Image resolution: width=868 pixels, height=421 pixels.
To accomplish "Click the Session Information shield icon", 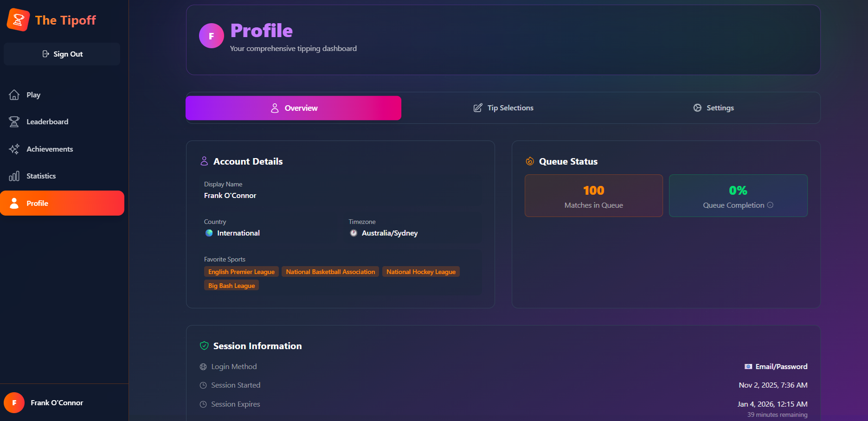I will coord(204,346).
